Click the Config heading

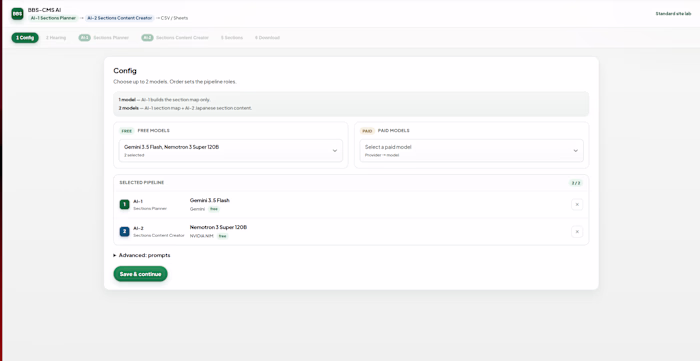point(125,71)
